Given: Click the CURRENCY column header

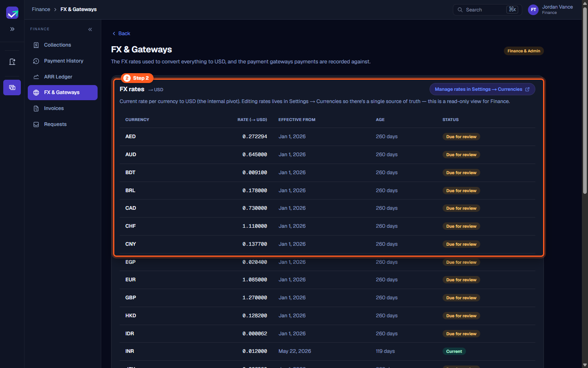Looking at the screenshot, I should click(137, 120).
